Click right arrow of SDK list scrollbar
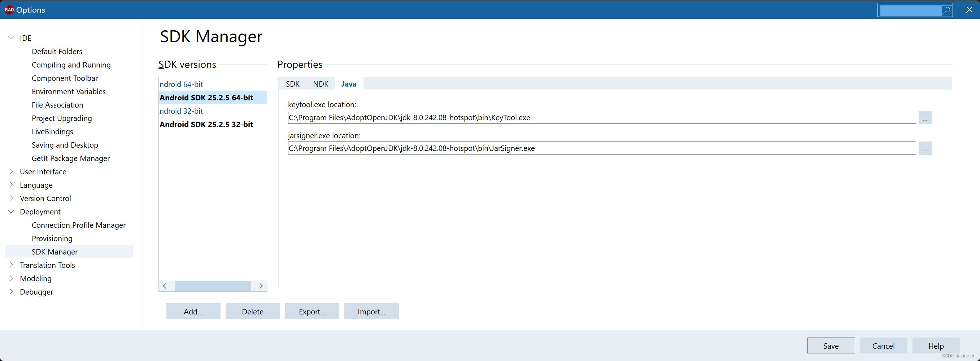Screen dimensions: 980x361 point(261,286)
